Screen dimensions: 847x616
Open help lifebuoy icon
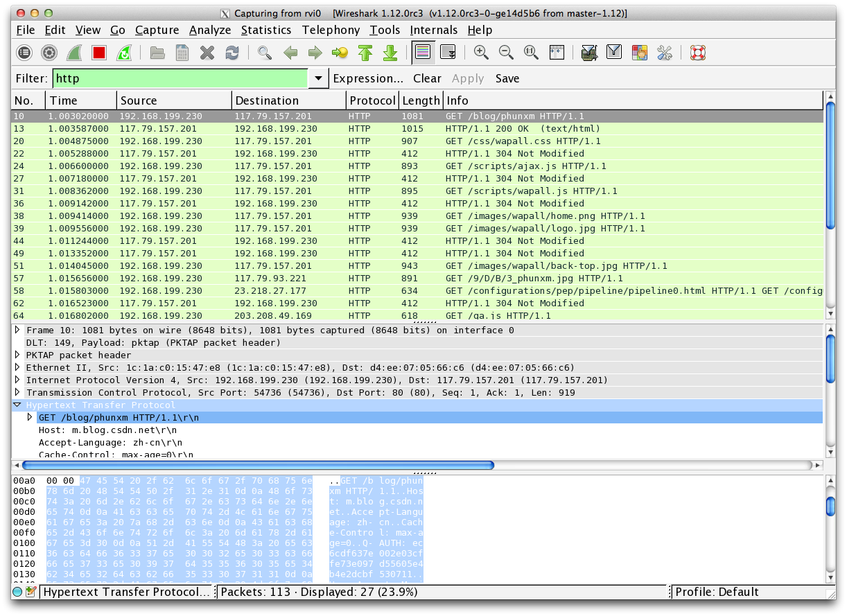697,53
